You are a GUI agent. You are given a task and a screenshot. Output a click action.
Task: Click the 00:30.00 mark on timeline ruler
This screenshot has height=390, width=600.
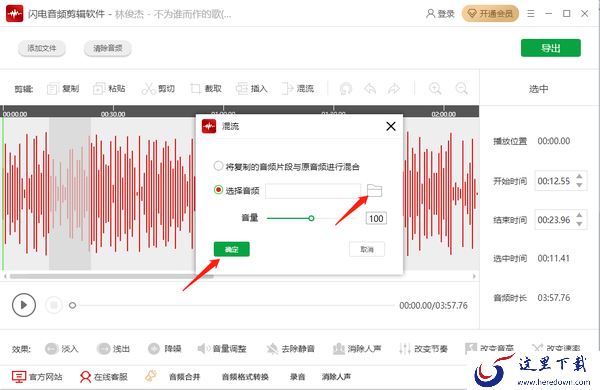[x=113, y=114]
